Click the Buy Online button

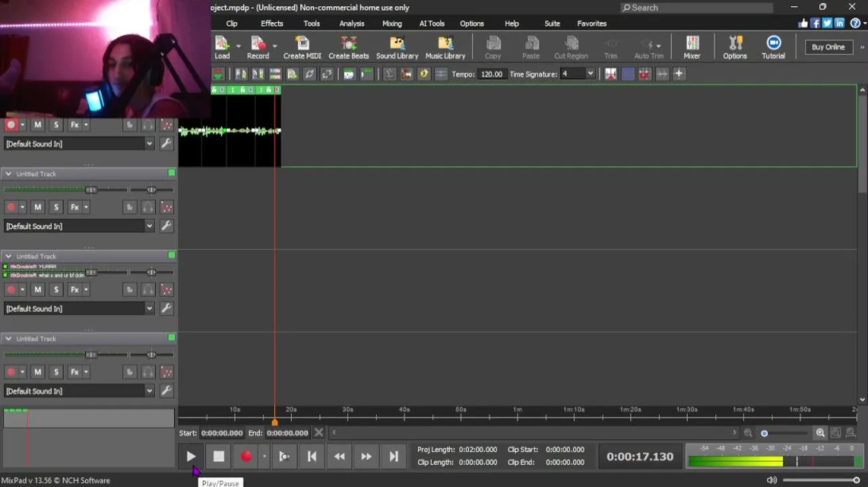point(828,47)
